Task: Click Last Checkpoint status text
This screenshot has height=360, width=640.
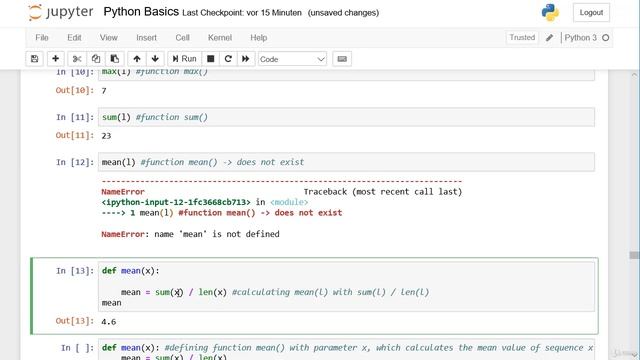Action: coord(242,13)
